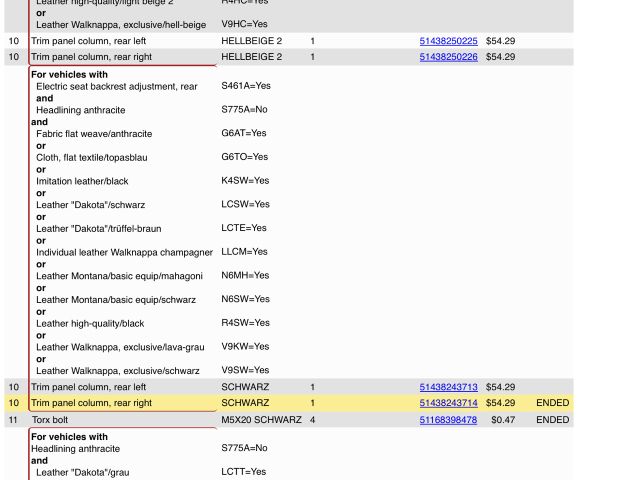Open part number link 51438243713
Viewport: 640px width, 480px height.
click(x=448, y=387)
